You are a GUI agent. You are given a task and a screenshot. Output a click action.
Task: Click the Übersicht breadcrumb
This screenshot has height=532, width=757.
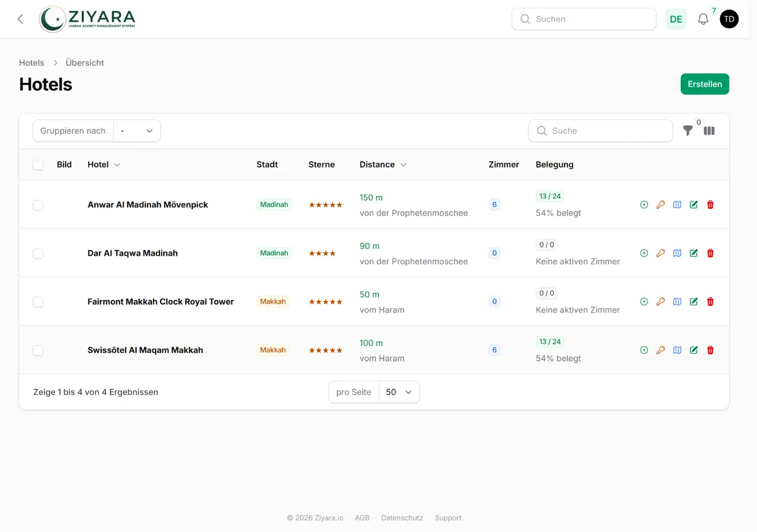click(x=85, y=63)
